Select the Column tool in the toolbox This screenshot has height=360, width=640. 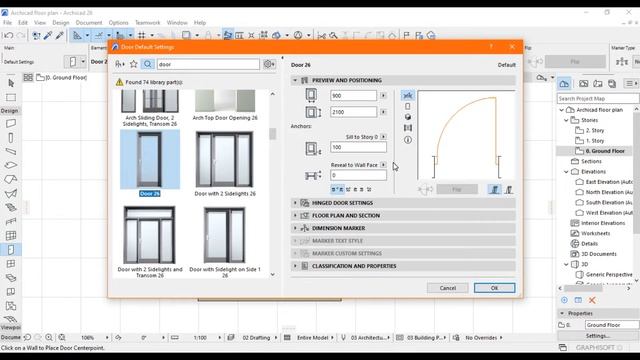(x=11, y=138)
